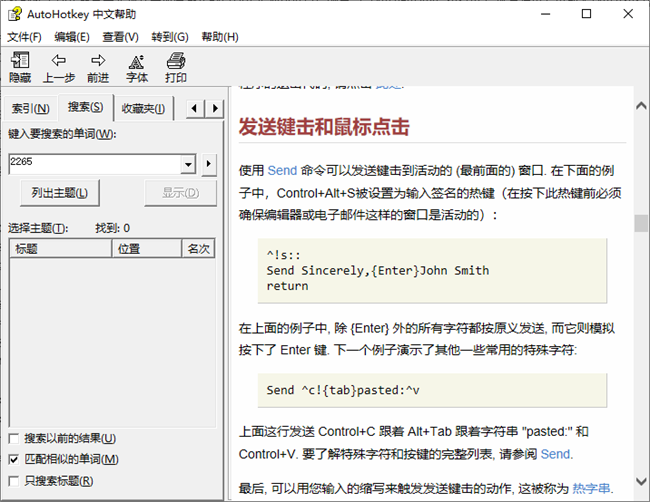Open the 收藏夹 tab

[x=143, y=108]
